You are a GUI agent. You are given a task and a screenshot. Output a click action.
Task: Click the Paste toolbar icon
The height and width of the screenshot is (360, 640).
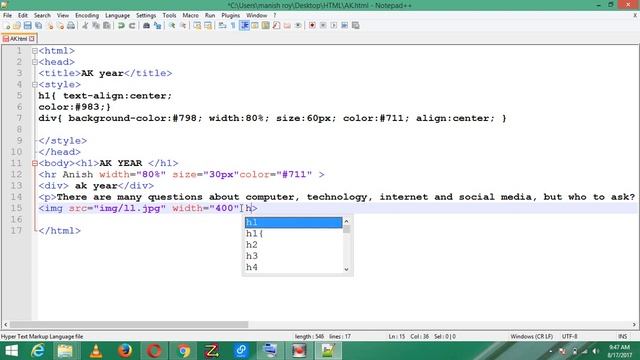107,25
